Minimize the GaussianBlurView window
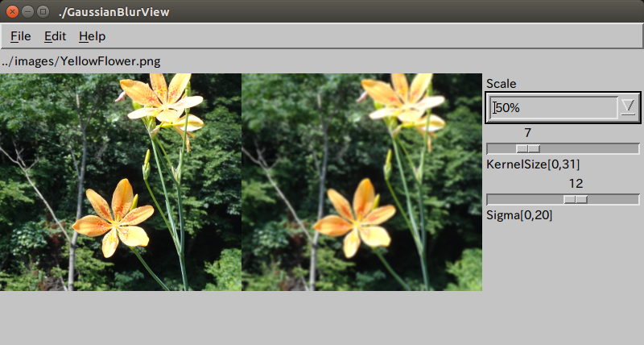The width and height of the screenshot is (644, 345). (x=27, y=11)
